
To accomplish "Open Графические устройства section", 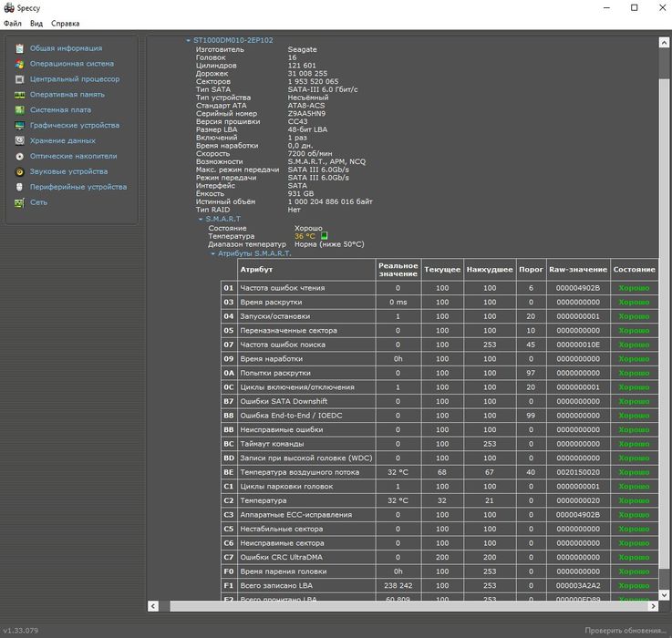I will (x=75, y=126).
